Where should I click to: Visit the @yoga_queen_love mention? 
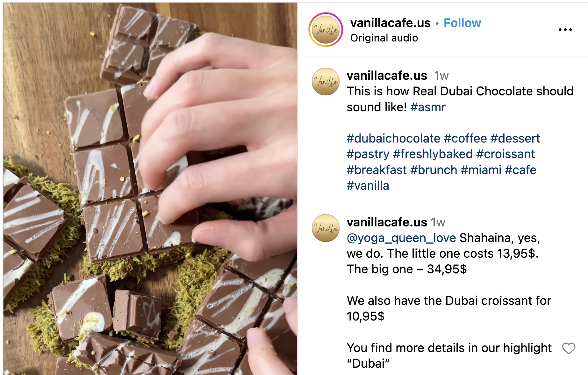point(401,238)
